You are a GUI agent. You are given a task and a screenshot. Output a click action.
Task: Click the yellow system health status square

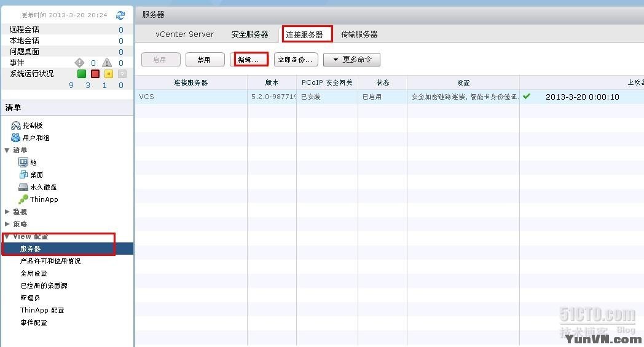pyautogui.click(x=108, y=74)
